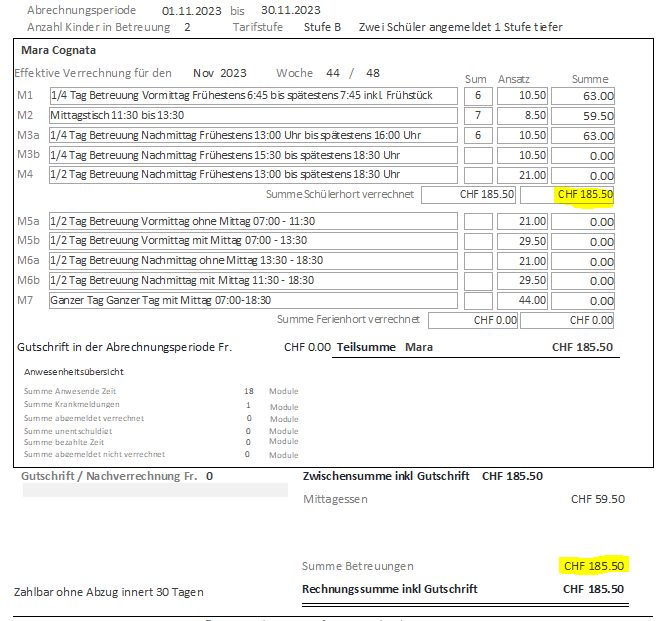Click the yellow highlighted Summe Schülerhort total

click(585, 195)
